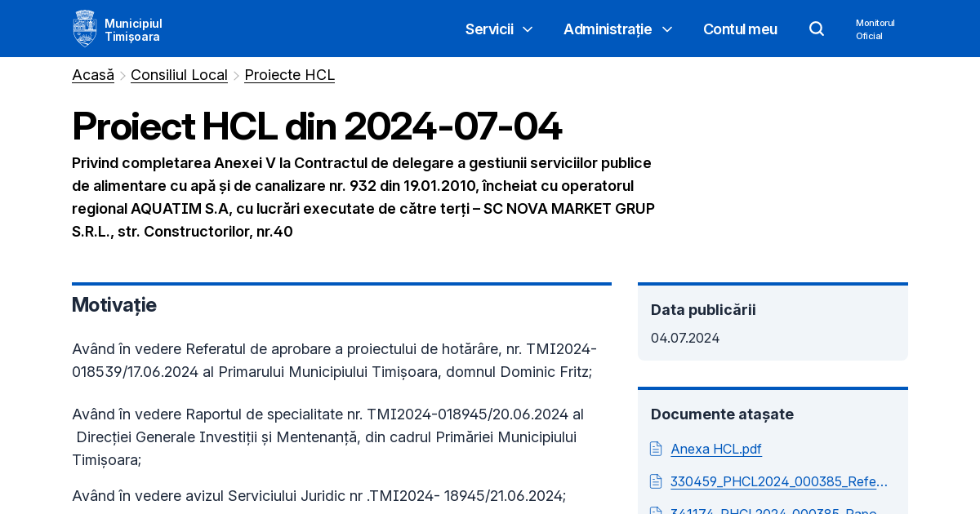980x514 pixels.
Task: Open the Monitorul Oficial link
Action: 875,29
